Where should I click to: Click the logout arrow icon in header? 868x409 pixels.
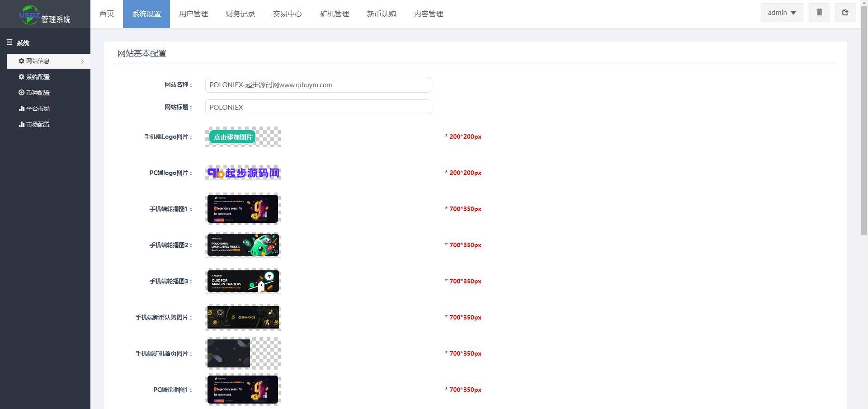click(845, 13)
